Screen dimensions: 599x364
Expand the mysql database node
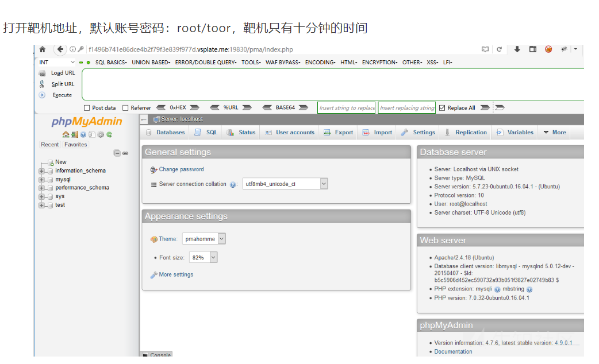(41, 180)
